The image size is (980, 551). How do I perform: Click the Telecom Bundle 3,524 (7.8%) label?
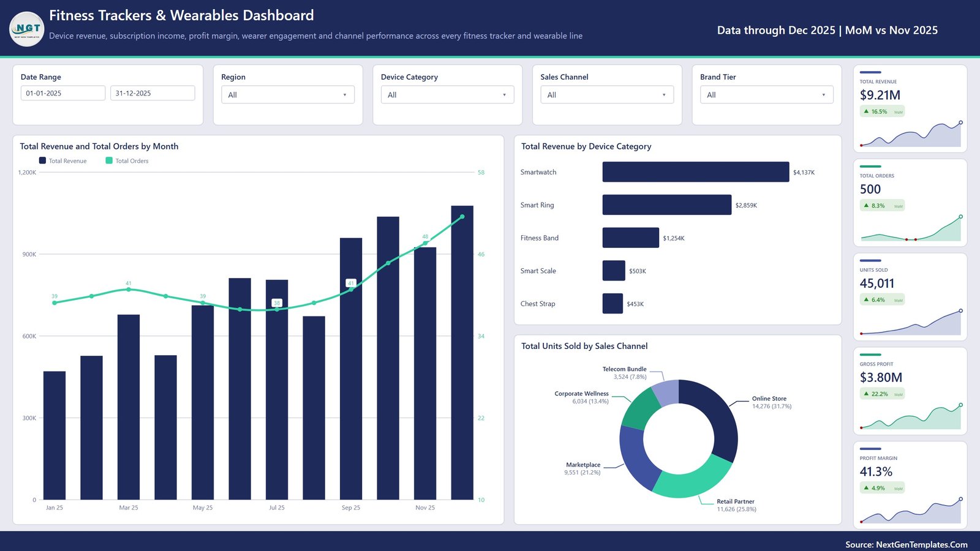pos(625,373)
